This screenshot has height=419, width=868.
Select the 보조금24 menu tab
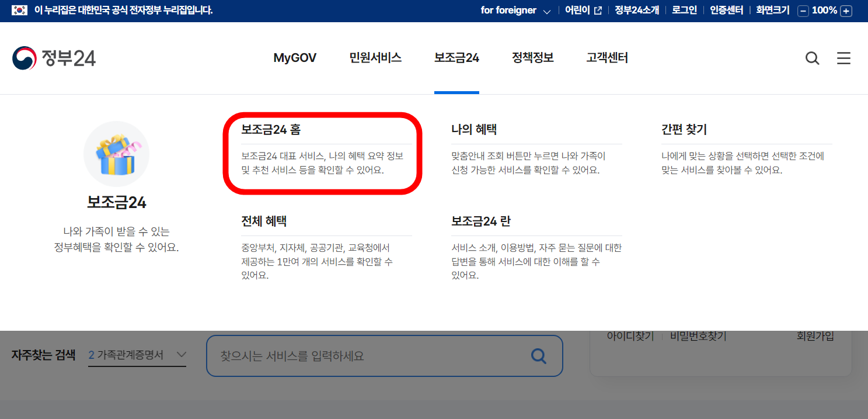click(456, 58)
